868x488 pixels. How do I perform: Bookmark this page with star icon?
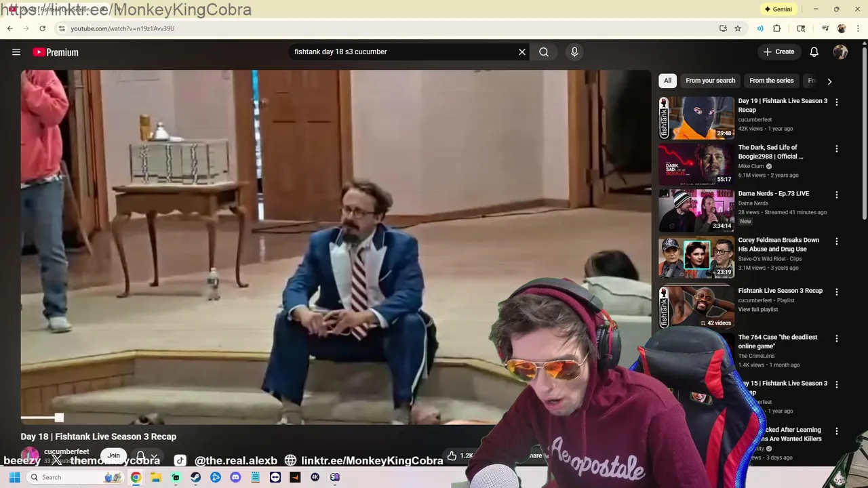[x=738, y=28]
